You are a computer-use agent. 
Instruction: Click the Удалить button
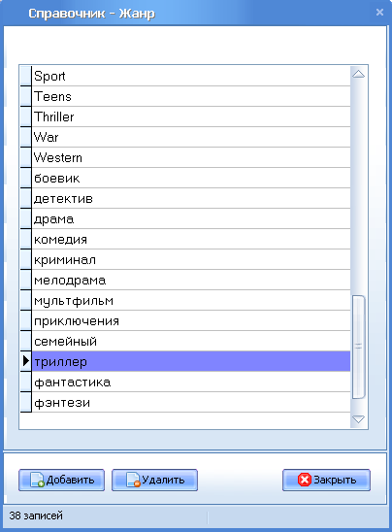tap(154, 481)
